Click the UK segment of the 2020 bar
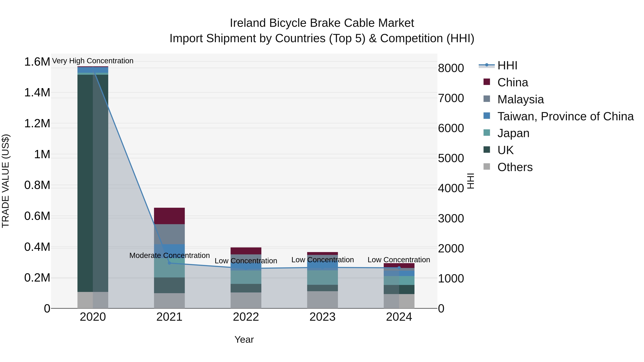 coord(93,183)
